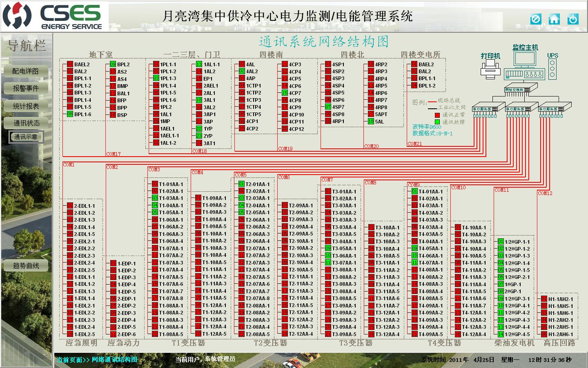Screen dimensions: 588x368
Task: Select the green 15 indicator for 4CP7
Action: point(285,93)
